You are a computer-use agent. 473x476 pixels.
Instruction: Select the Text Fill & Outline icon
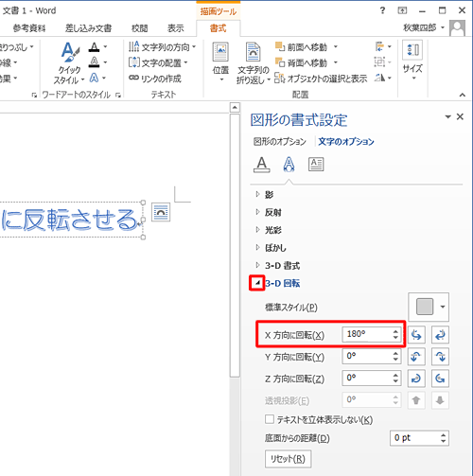(262, 165)
